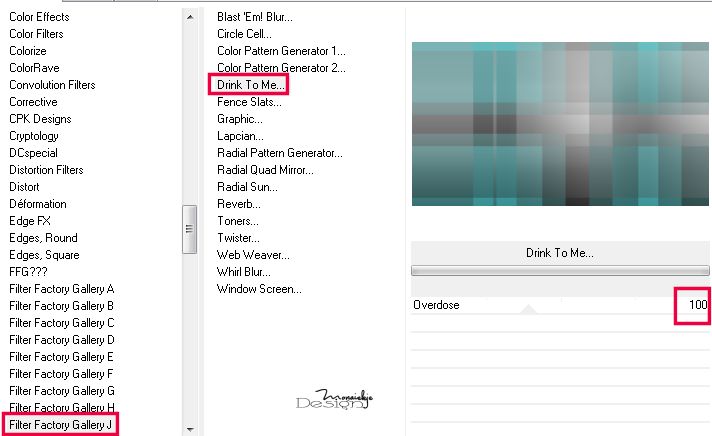Click the category list scroll-up arrow
Viewport: 712px width, 436px height.
click(190, 17)
